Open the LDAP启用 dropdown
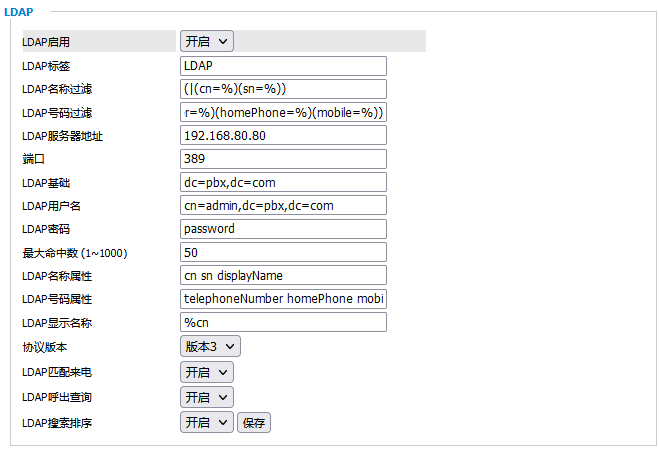This screenshot has height=451, width=659. pyautogui.click(x=206, y=41)
